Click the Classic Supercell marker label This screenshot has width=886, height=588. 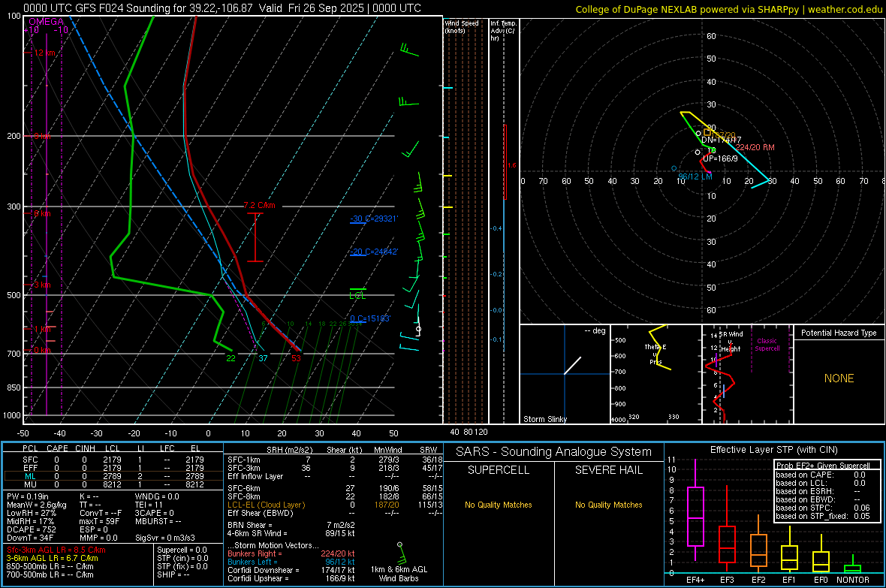[767, 345]
